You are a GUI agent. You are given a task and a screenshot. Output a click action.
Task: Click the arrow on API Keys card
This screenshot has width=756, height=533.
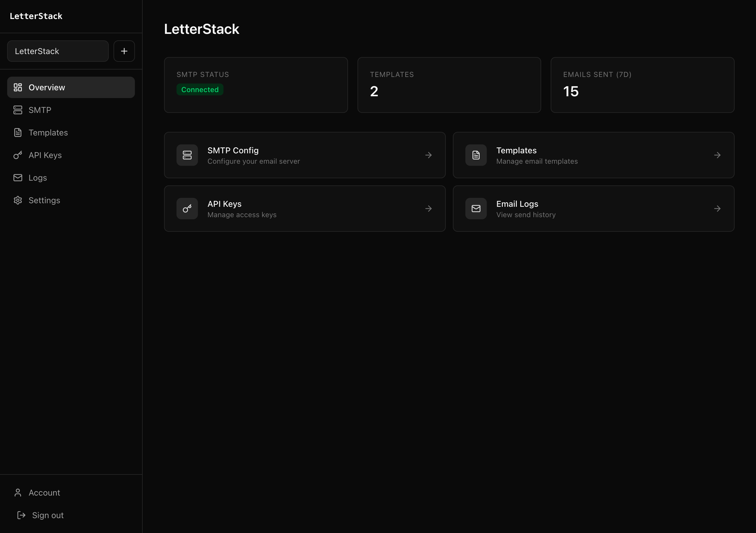[x=429, y=208]
